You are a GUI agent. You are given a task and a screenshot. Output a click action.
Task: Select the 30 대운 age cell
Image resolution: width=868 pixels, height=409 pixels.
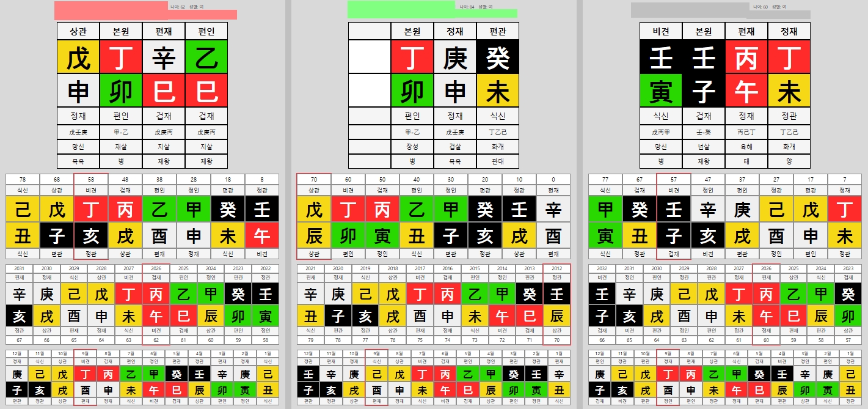pyautogui.click(x=450, y=179)
